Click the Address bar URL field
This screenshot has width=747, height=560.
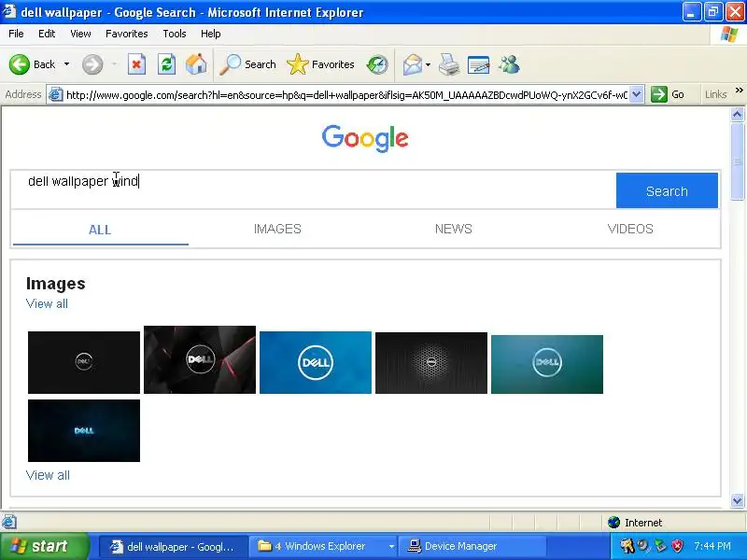pos(346,95)
